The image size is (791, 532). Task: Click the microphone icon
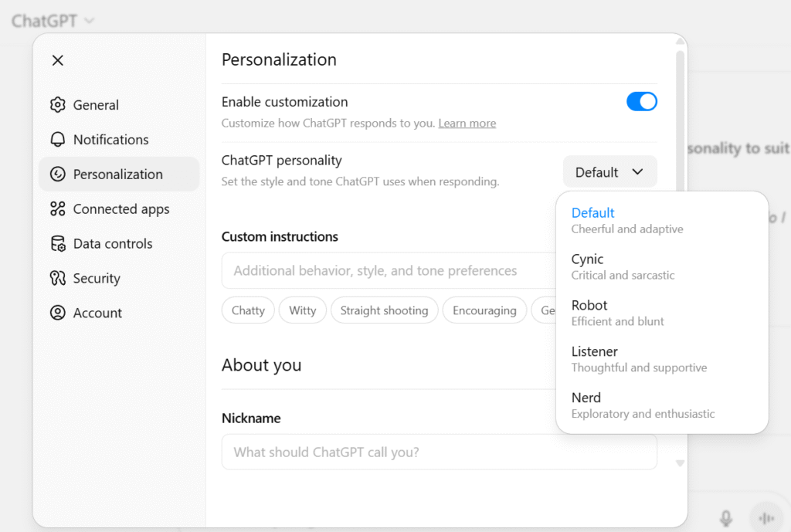click(x=725, y=518)
